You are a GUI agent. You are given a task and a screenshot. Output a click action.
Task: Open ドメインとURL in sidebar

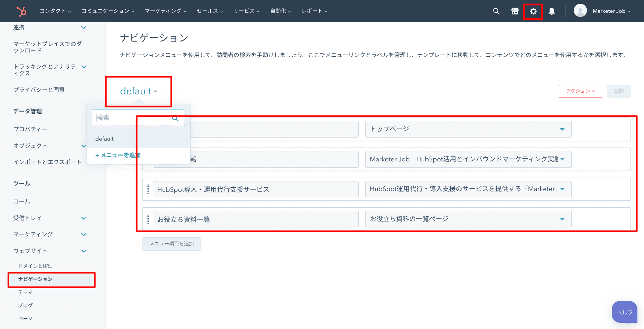35,266
